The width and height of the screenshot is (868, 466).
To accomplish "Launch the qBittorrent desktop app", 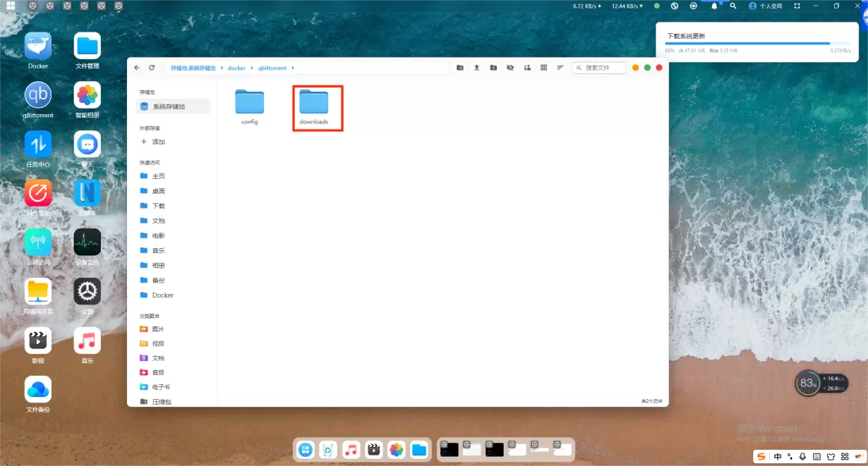I will (x=38, y=95).
